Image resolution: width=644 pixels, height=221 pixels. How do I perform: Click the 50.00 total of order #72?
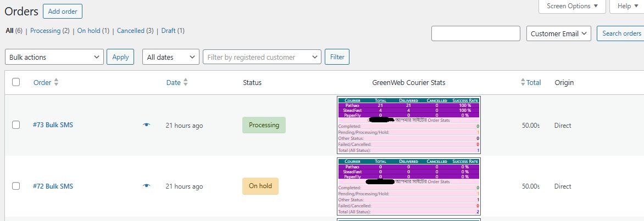point(531,186)
